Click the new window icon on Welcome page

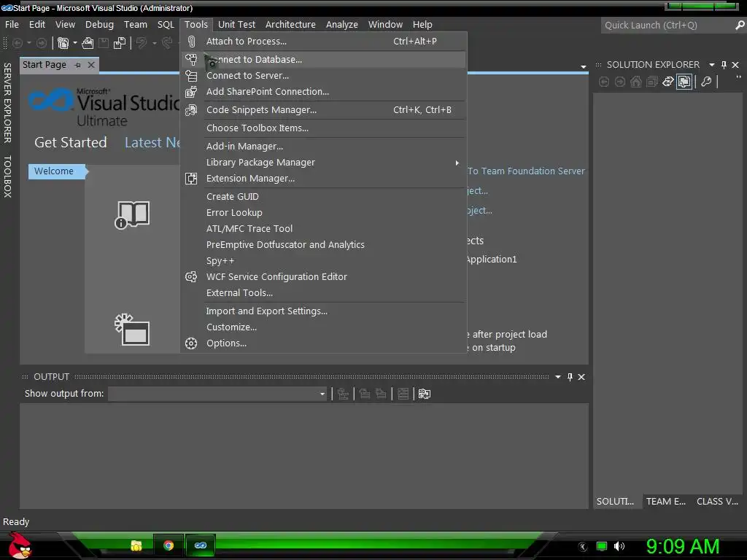click(132, 330)
